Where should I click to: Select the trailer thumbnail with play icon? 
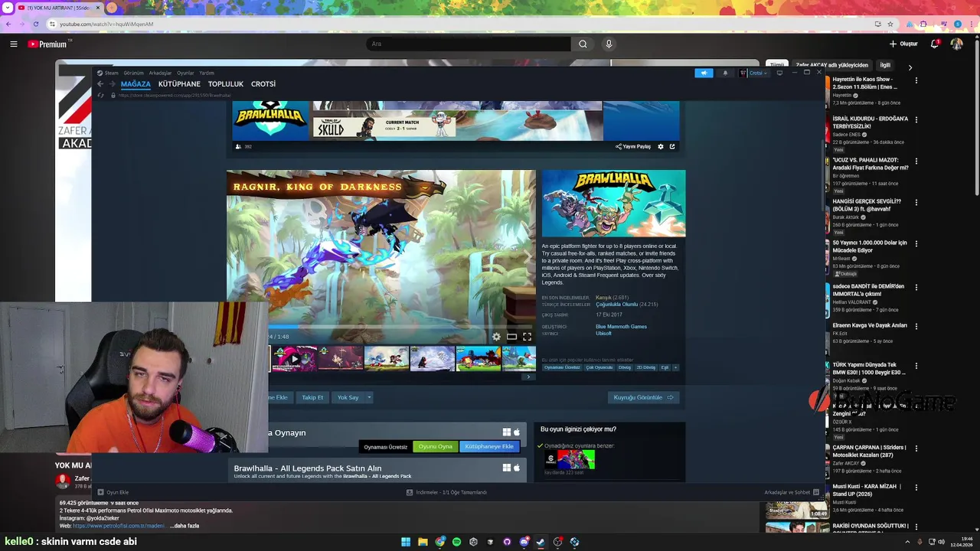click(x=295, y=358)
